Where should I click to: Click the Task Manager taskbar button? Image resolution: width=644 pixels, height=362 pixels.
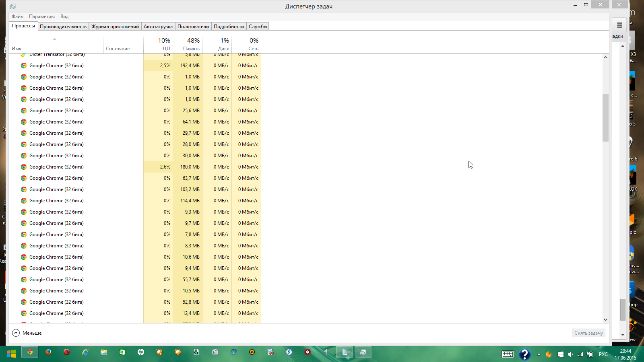[363, 352]
